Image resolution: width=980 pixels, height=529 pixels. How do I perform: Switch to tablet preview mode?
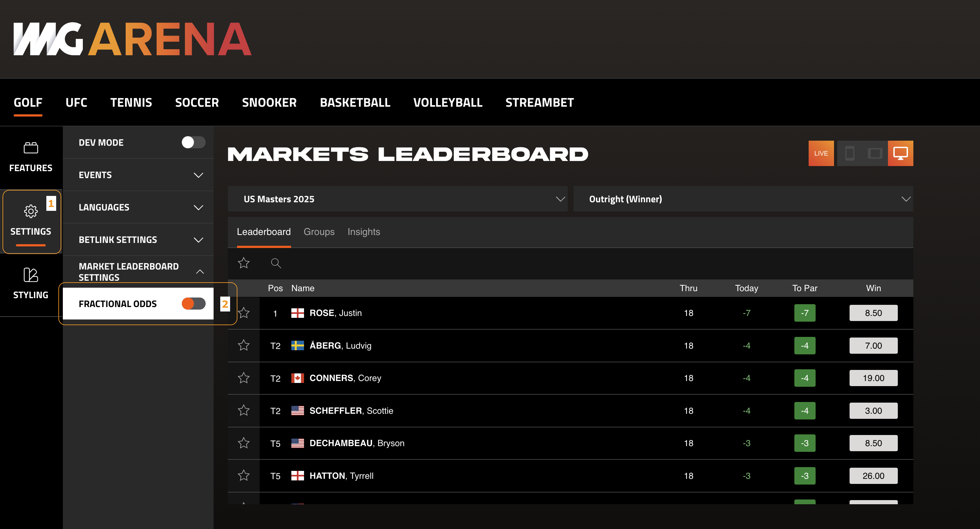point(875,153)
